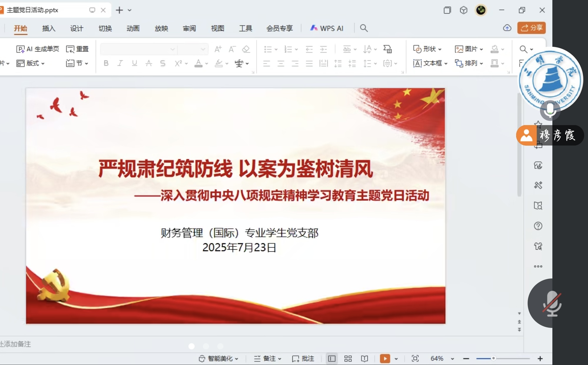The width and height of the screenshot is (588, 365).
Task: Switch to normal view icon
Action: point(332,359)
